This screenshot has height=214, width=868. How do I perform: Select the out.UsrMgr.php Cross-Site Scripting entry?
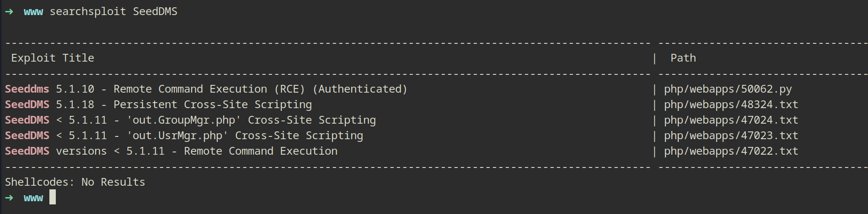click(x=184, y=136)
